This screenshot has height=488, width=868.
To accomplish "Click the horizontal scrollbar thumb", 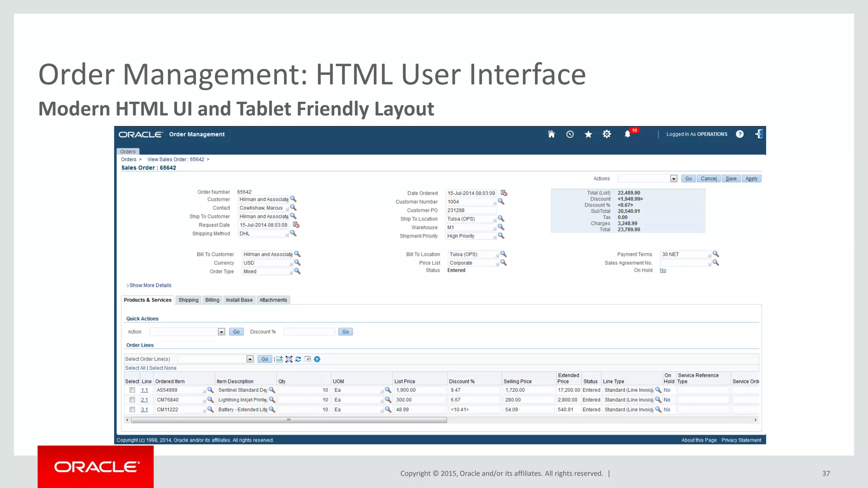I will (x=289, y=420).
